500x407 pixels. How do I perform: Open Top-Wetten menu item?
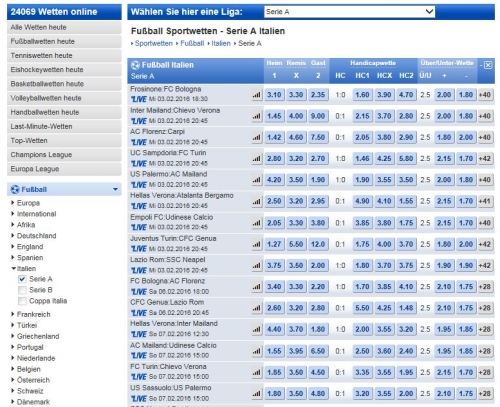tap(64, 141)
